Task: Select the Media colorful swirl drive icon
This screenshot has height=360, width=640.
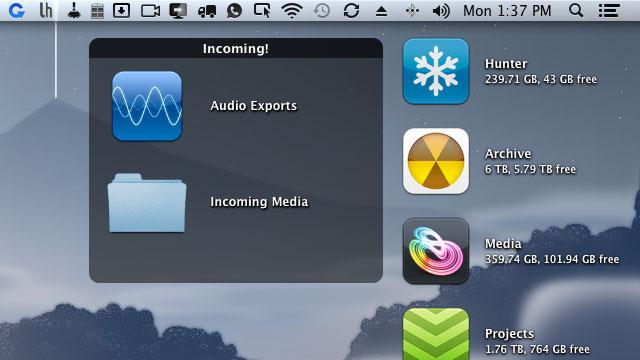Action: (x=436, y=251)
